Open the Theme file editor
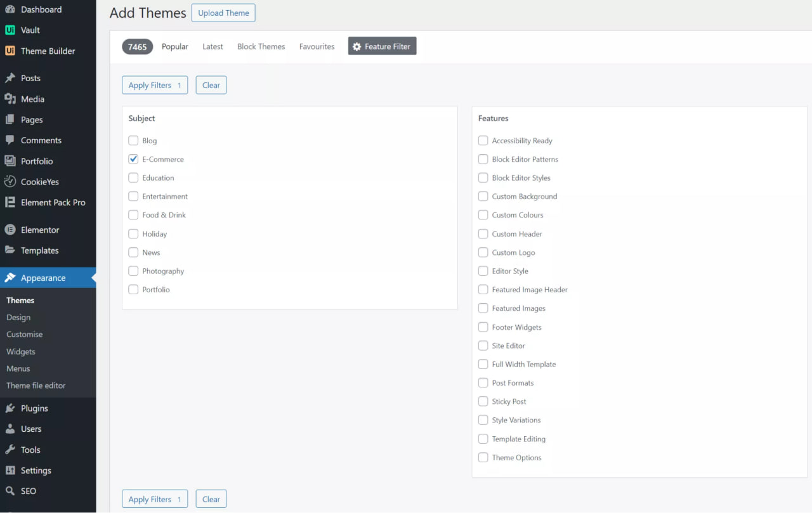The height and width of the screenshot is (513, 812). (x=36, y=385)
